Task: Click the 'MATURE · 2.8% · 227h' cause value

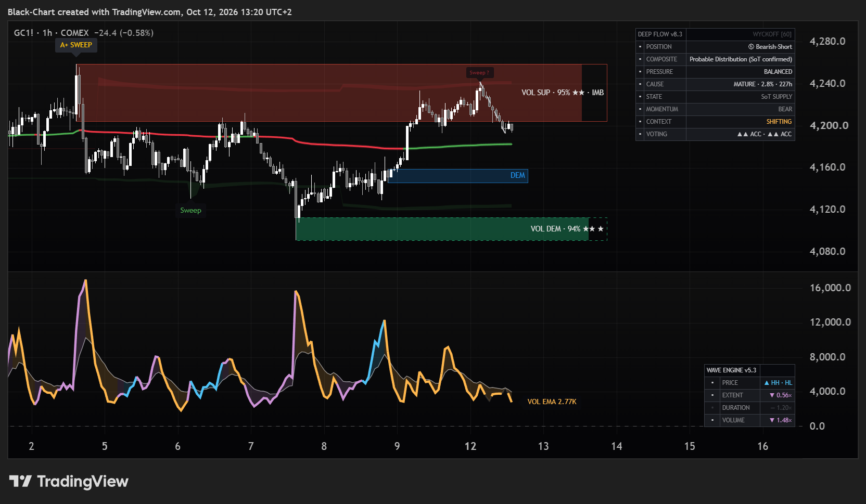Action: pyautogui.click(x=763, y=84)
